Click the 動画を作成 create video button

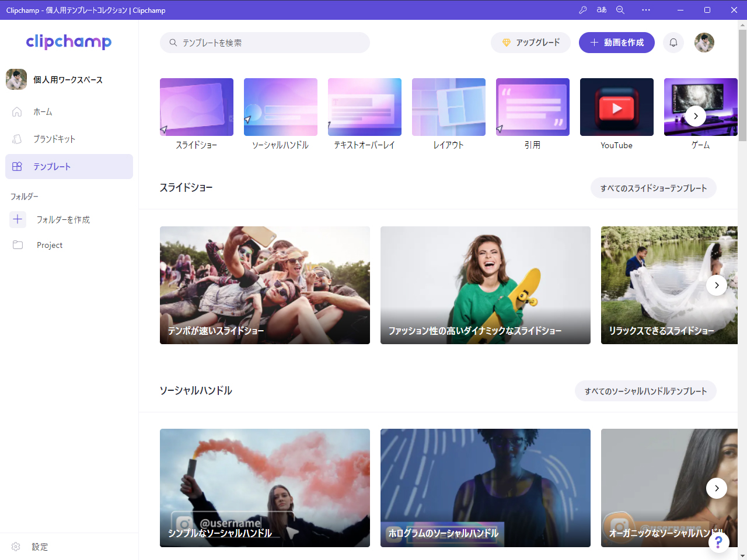coord(617,43)
